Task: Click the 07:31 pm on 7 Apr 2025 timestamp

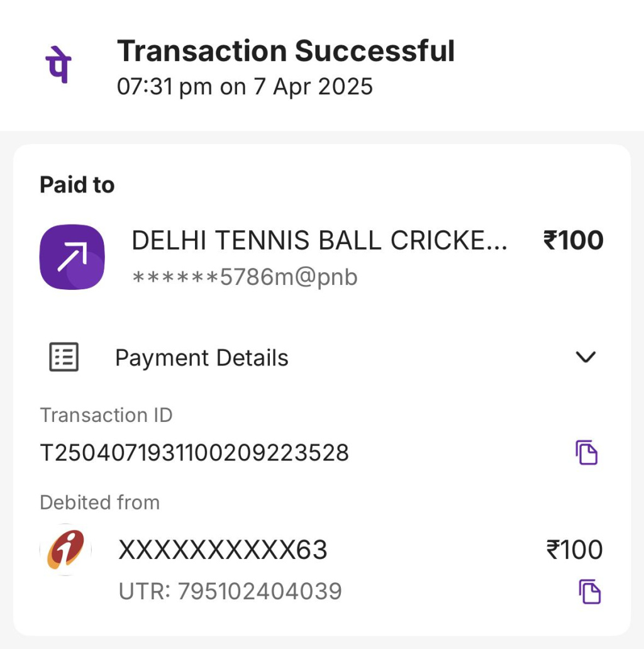Action: [x=245, y=86]
